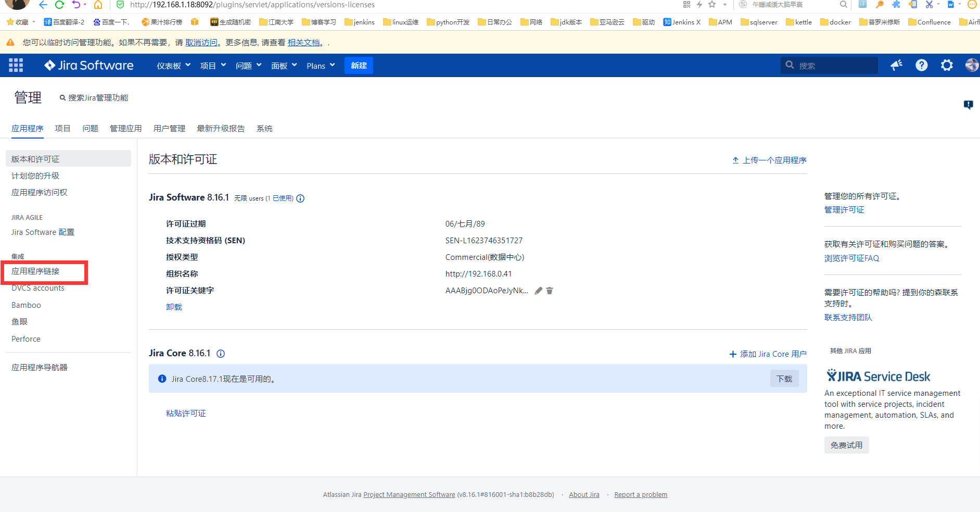Open the Confluence bookmark folder

coord(929,22)
